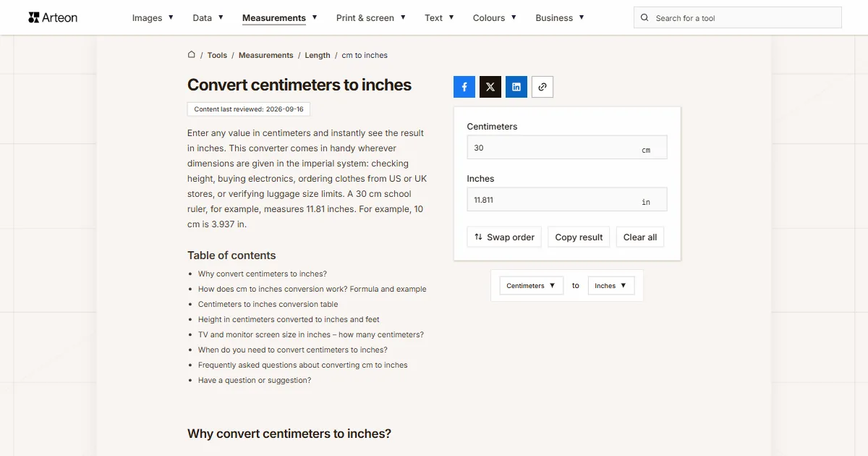Share page on X (Twitter)
The height and width of the screenshot is (456, 868).
pyautogui.click(x=490, y=87)
